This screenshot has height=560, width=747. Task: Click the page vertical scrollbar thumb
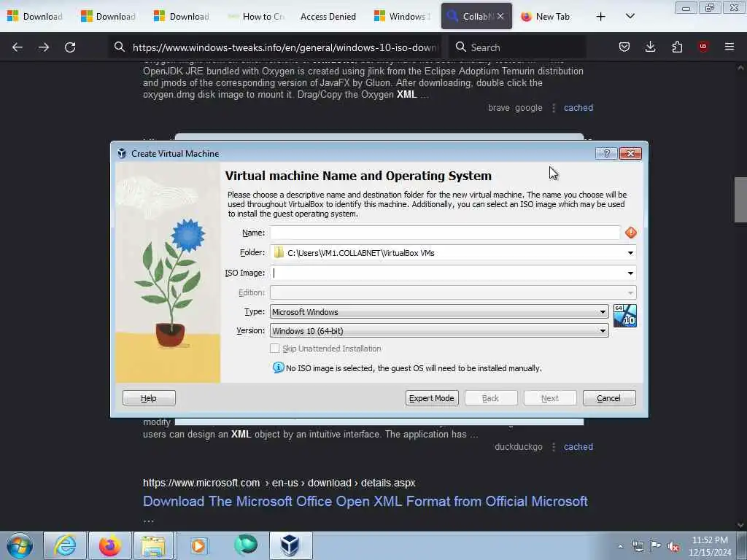[x=740, y=199]
